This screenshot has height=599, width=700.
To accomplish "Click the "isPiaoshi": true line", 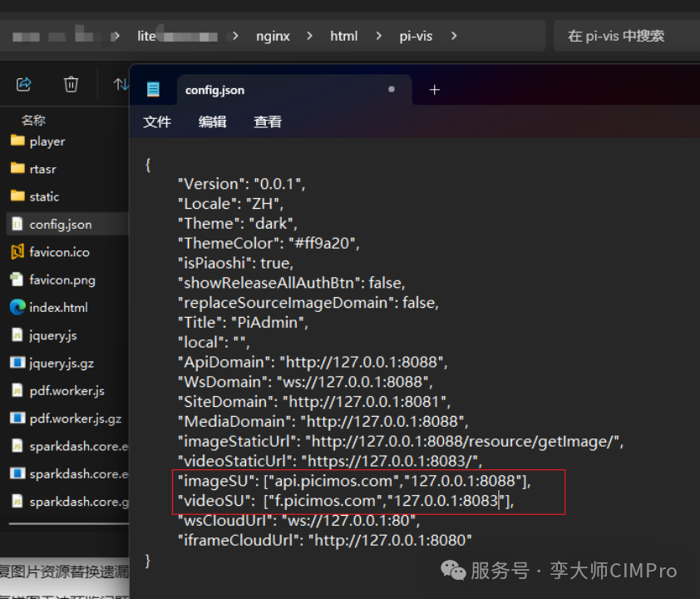I will (236, 263).
